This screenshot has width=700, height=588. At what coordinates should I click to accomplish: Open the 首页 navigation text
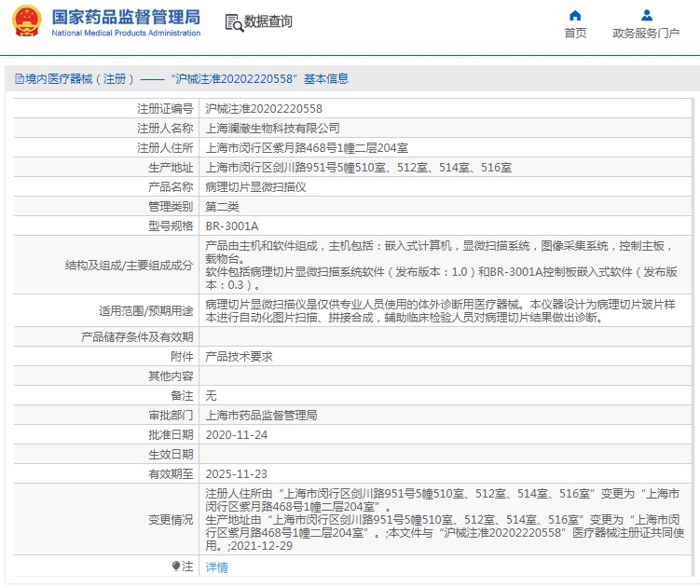tap(575, 34)
